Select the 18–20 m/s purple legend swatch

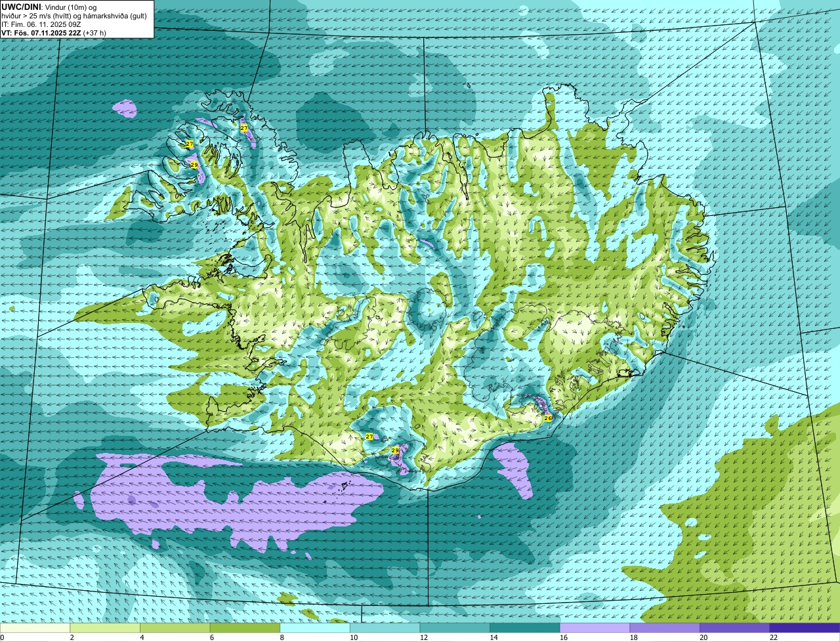[x=665, y=628]
